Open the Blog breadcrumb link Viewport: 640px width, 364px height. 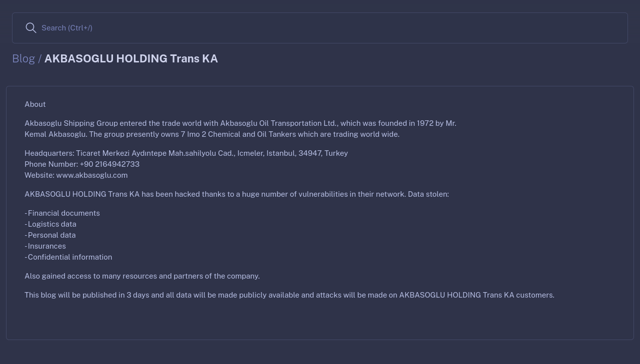coord(23,58)
